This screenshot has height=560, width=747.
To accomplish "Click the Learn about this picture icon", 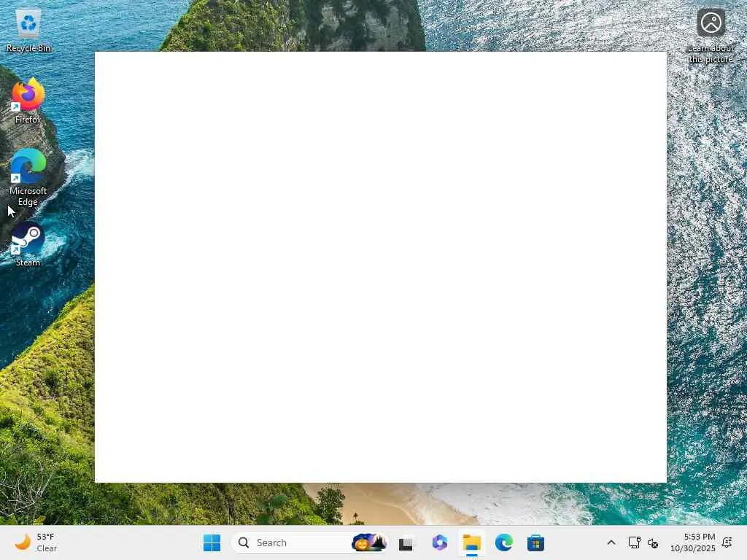I will click(711, 36).
